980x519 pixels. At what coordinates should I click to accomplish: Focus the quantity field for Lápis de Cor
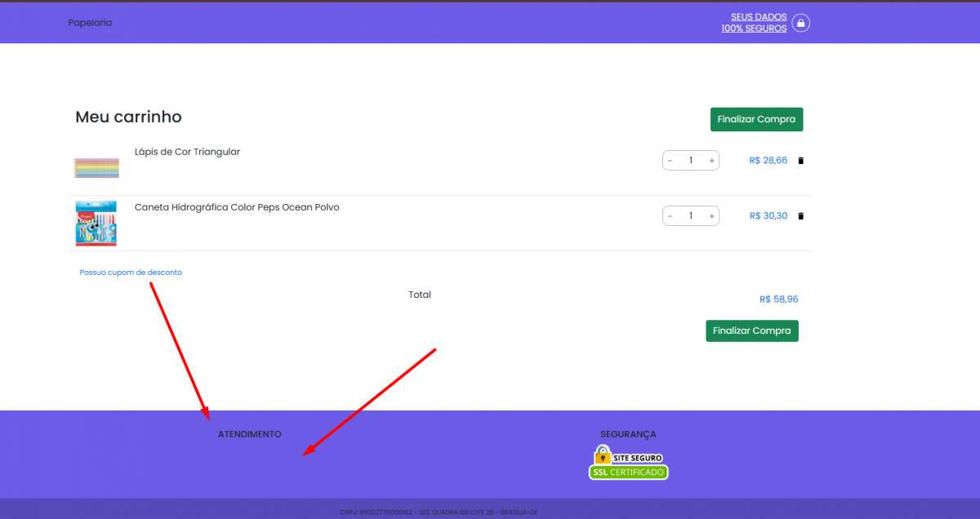[x=691, y=161]
